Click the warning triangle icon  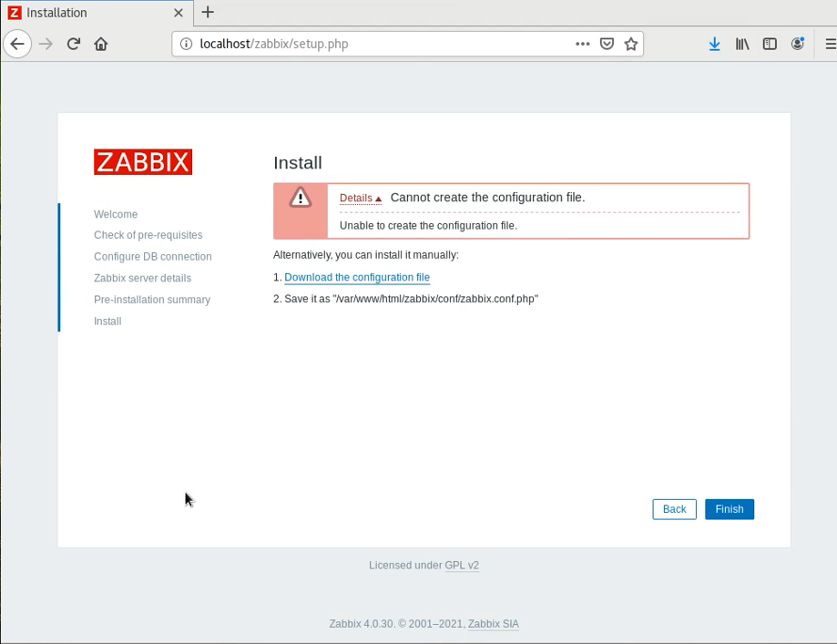(x=301, y=198)
